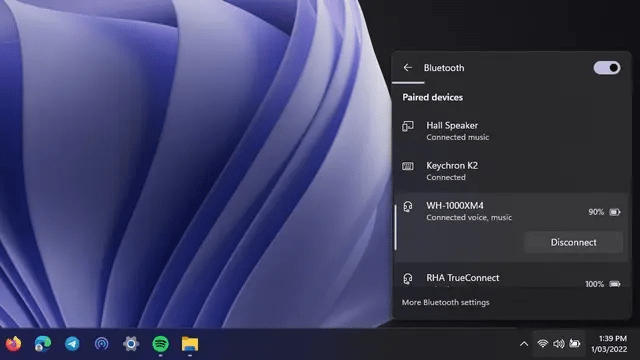
Task: Click the RHA TrueConnect headset icon
Action: click(x=408, y=278)
